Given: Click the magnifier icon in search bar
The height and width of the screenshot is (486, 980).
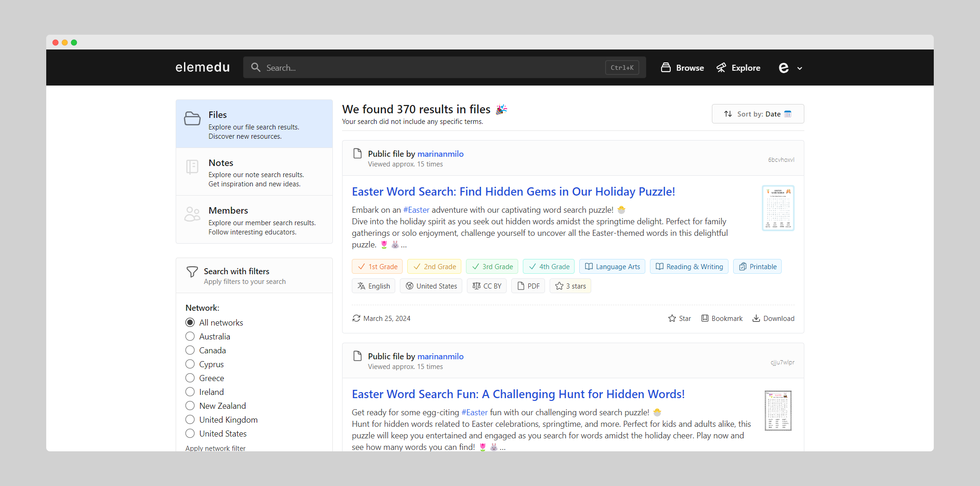Looking at the screenshot, I should click(x=256, y=68).
